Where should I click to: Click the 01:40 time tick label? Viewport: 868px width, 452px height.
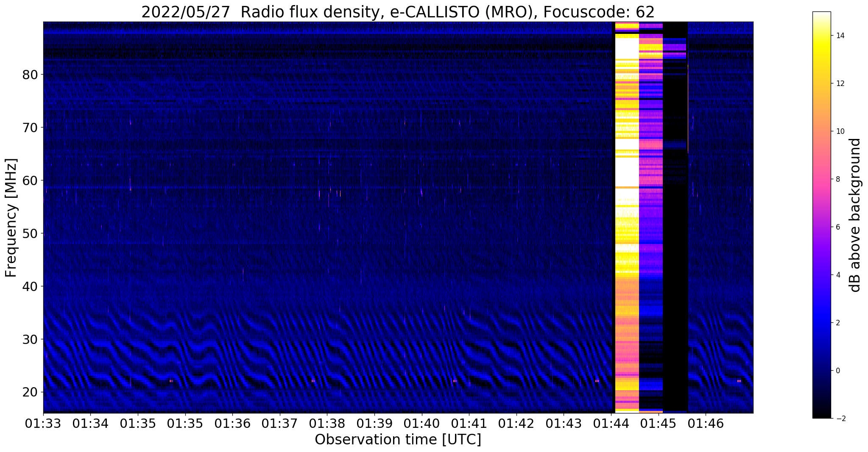pos(422,424)
